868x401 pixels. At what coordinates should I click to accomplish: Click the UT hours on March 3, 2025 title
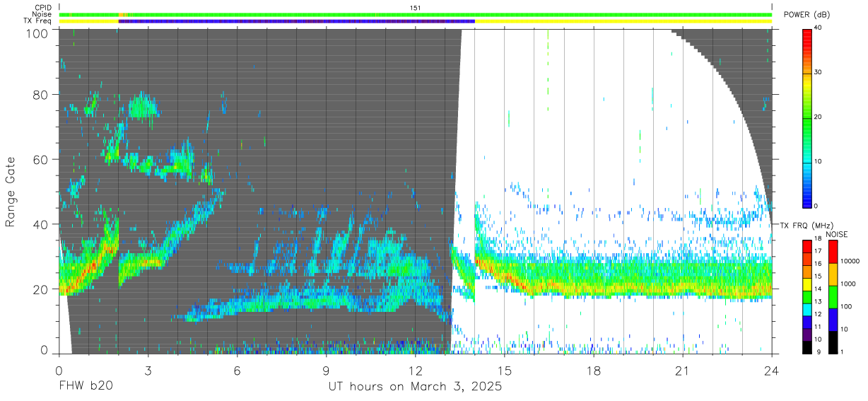point(415,387)
